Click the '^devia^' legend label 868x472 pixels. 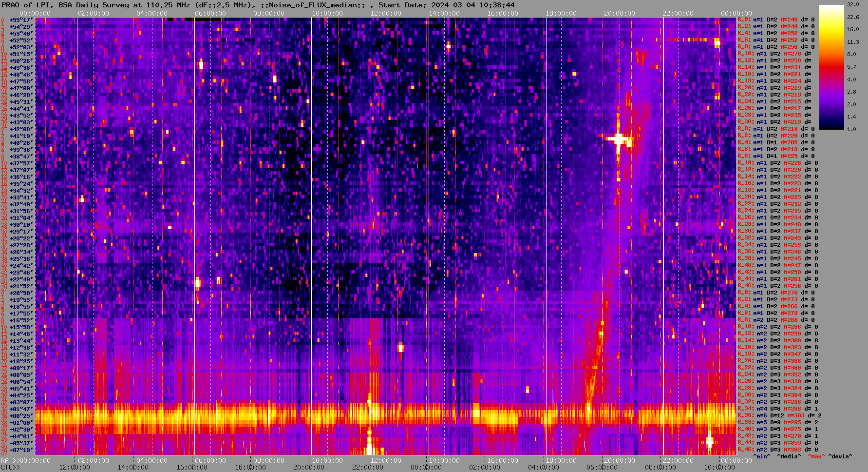tap(840, 456)
